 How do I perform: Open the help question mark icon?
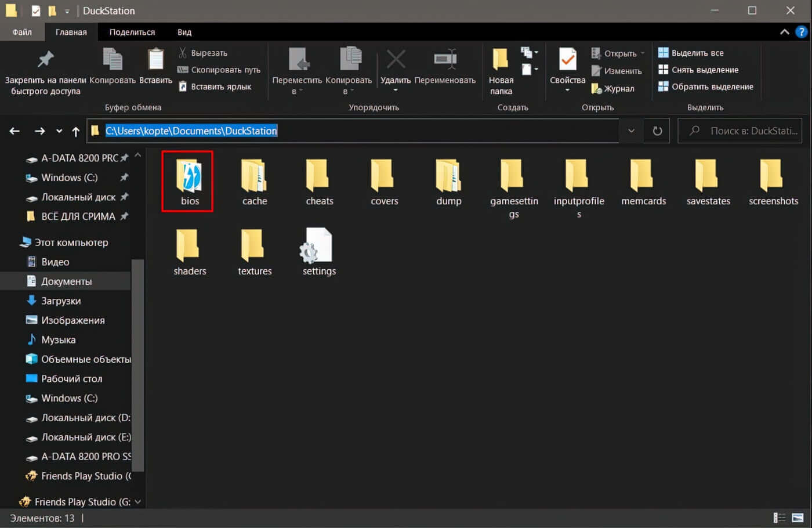[x=802, y=32]
